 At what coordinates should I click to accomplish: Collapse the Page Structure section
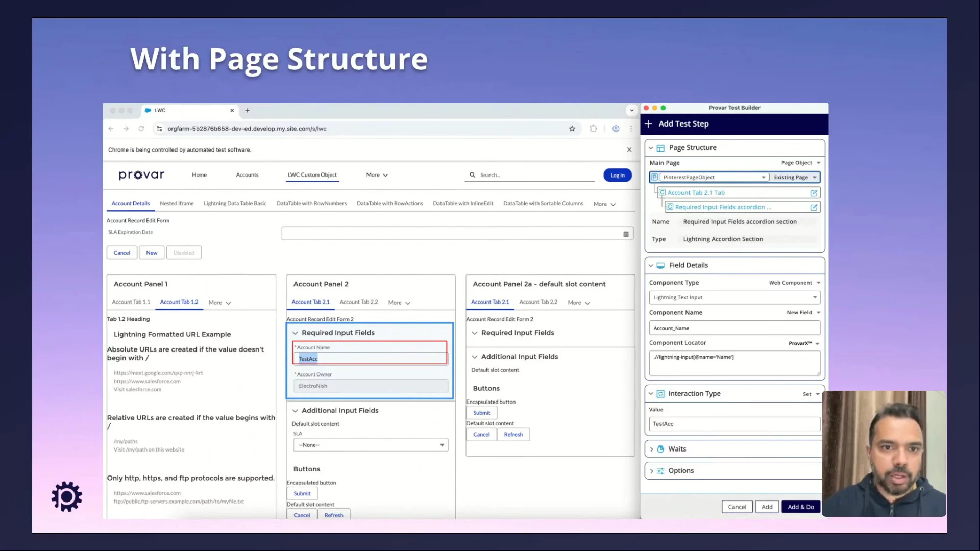(x=651, y=148)
